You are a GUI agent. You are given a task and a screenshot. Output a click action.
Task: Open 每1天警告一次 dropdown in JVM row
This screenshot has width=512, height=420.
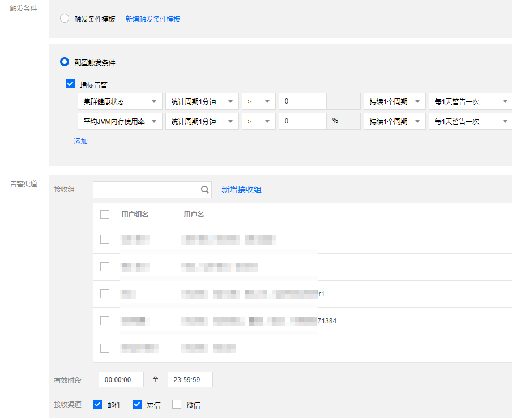pyautogui.click(x=470, y=121)
